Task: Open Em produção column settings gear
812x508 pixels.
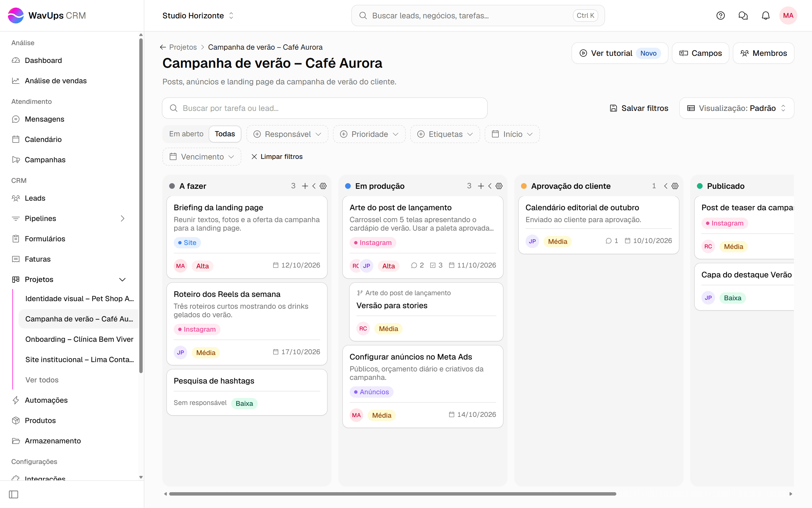Action: point(499,186)
